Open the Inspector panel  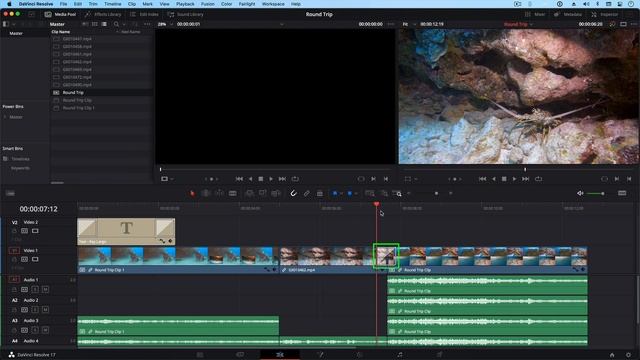[605, 14]
